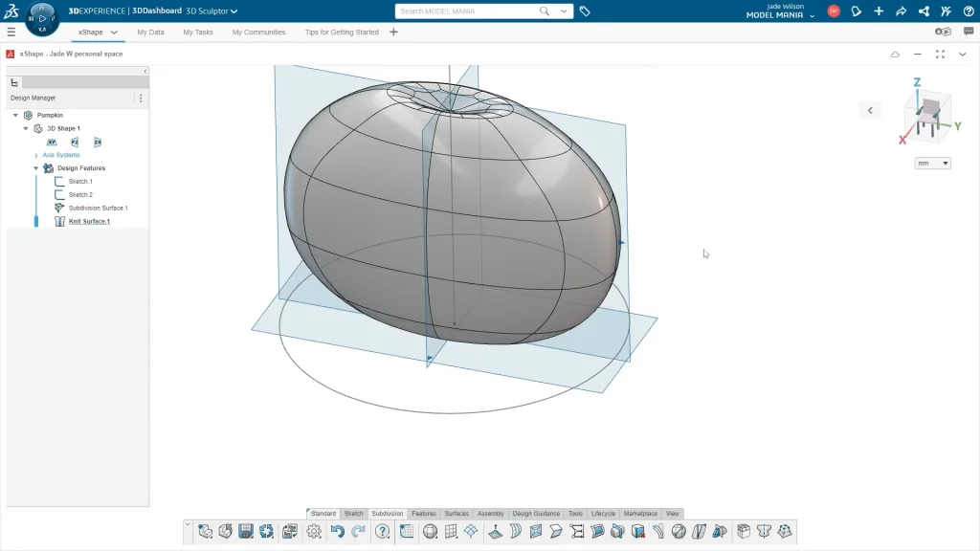Select Knit Surface.1 in the design tree
Viewport: 980px width, 551px height.
click(89, 221)
